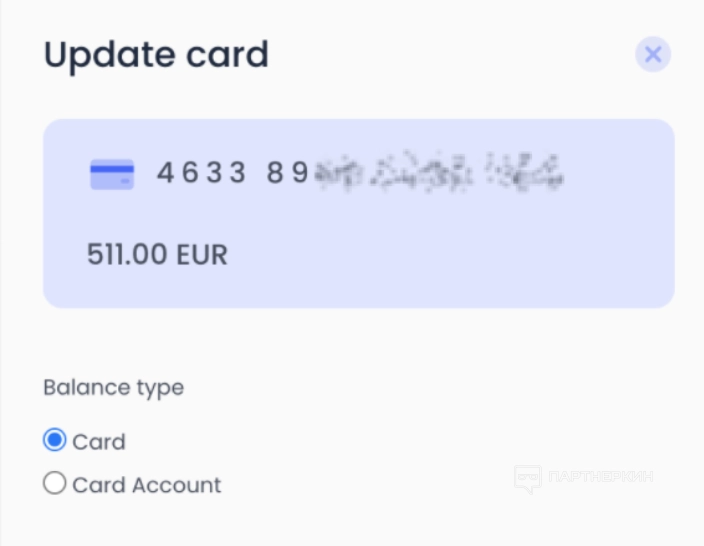This screenshot has width=704, height=546.
Task: Click the "89" digits in card number
Action: tap(288, 174)
